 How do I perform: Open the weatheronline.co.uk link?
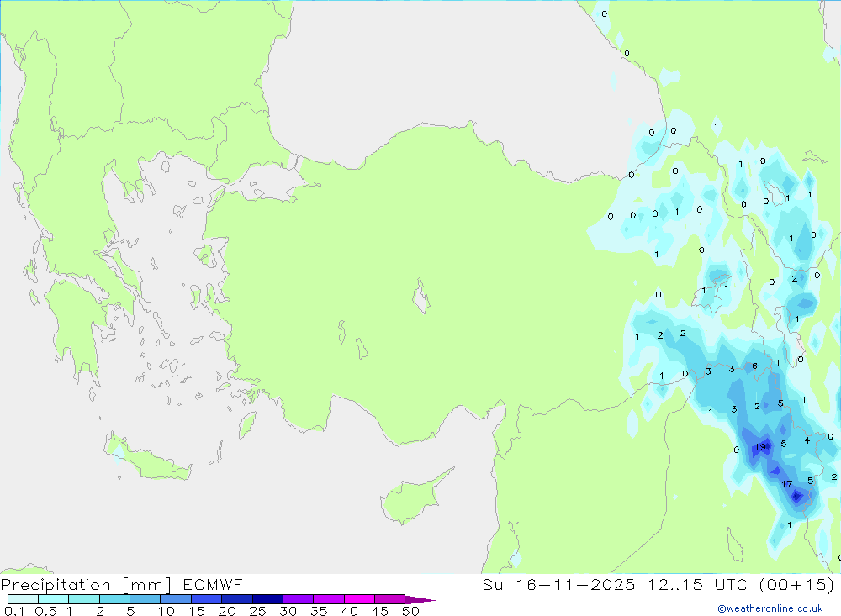click(770, 608)
